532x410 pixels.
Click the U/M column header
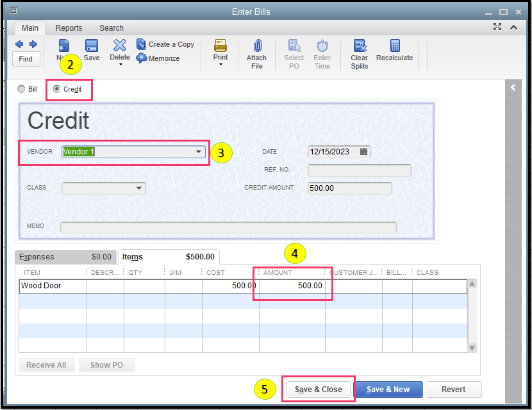(176, 273)
